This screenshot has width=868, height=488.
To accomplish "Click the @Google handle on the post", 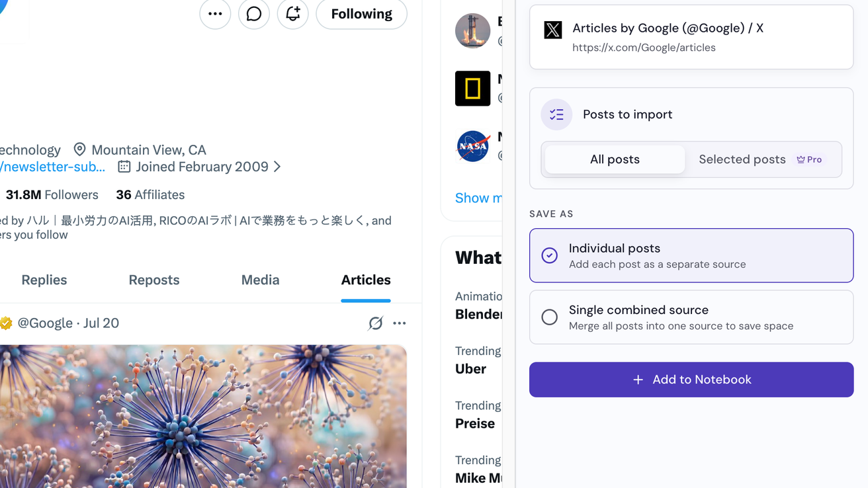I will point(45,323).
